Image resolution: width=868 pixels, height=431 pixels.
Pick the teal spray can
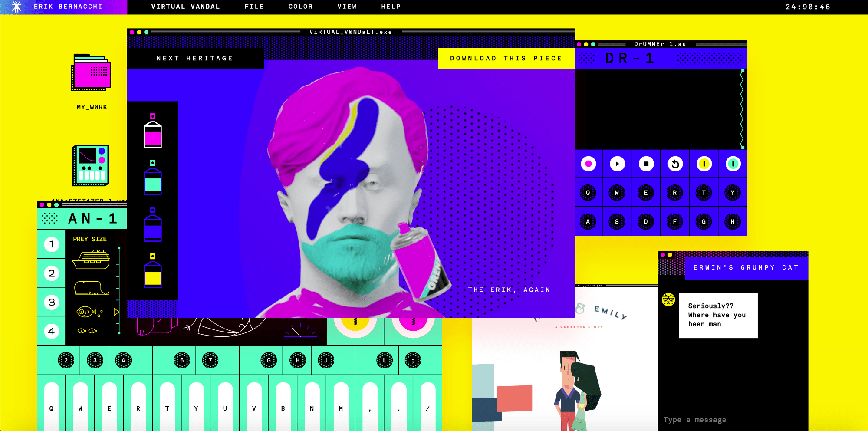tap(153, 181)
